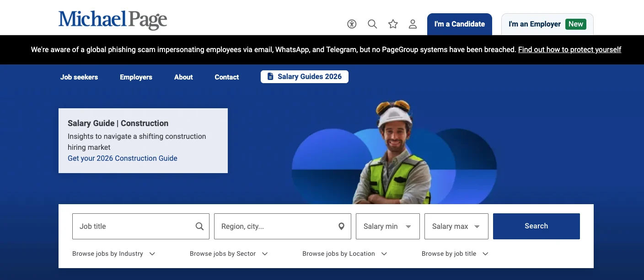Open the Salary min dropdown

point(388,226)
